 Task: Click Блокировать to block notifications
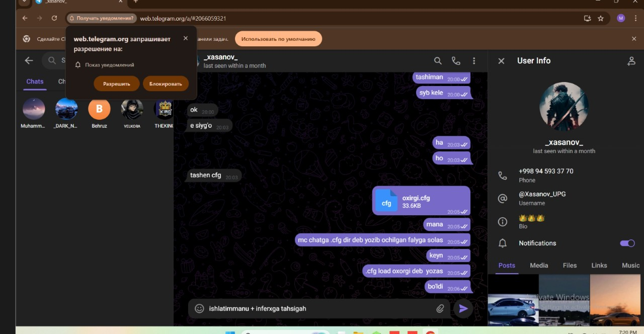[x=166, y=84]
